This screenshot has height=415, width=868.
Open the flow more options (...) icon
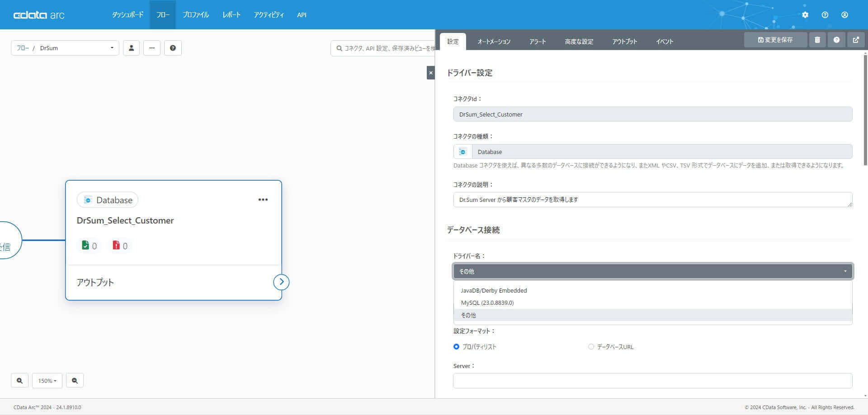(152, 47)
